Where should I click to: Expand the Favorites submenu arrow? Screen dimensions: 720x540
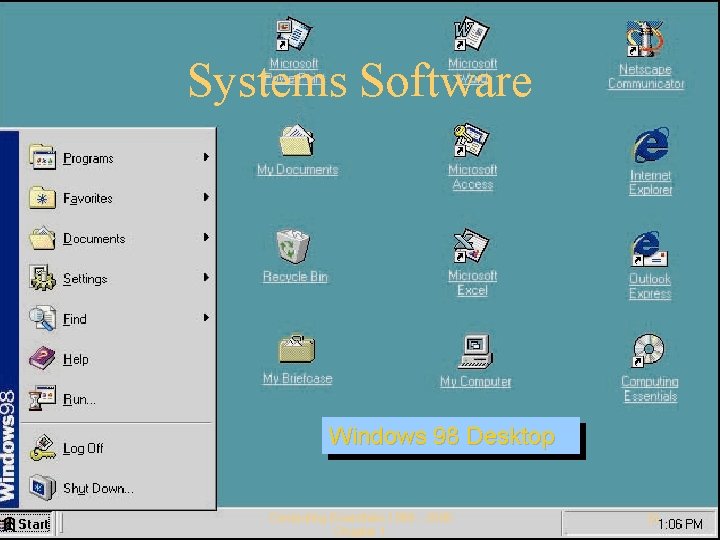click(x=206, y=197)
